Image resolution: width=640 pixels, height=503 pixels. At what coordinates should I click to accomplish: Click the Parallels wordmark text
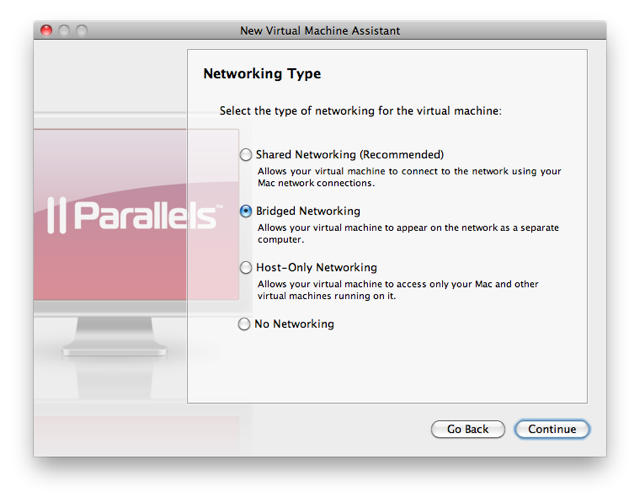click(x=146, y=215)
